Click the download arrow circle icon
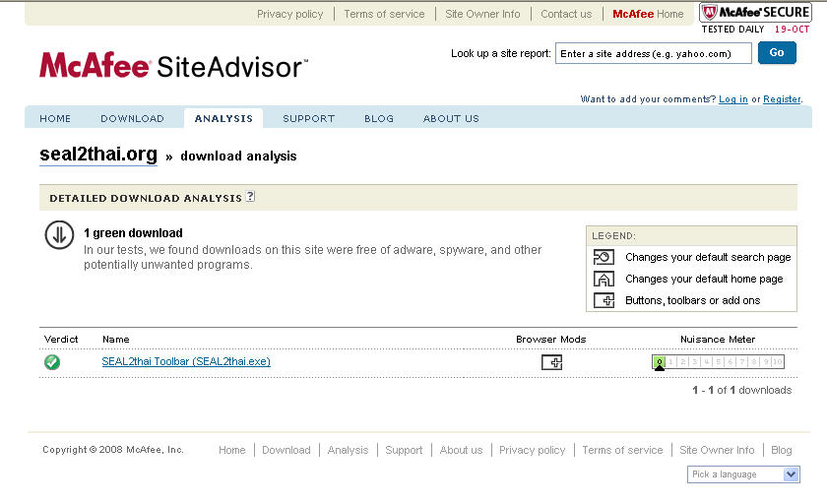Image resolution: width=827 pixels, height=504 pixels. (59, 234)
